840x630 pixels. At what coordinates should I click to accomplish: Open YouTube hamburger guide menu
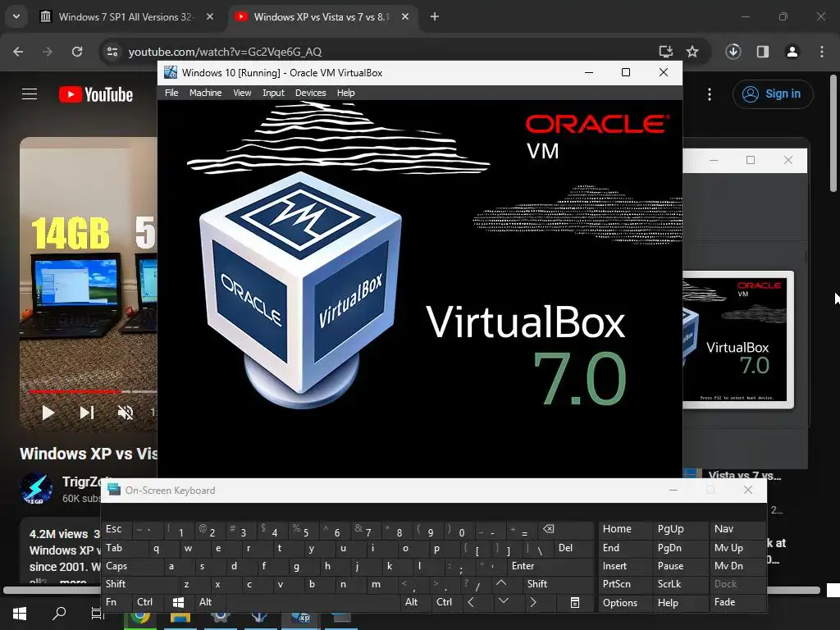(x=30, y=94)
